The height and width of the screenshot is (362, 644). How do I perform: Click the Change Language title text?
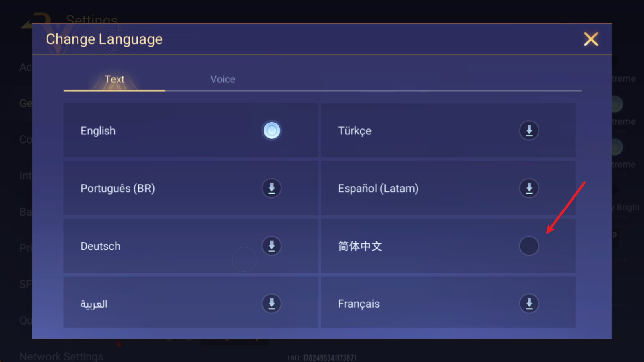point(104,39)
